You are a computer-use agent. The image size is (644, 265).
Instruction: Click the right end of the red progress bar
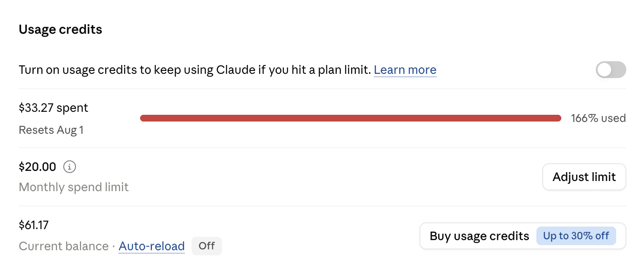pos(558,118)
